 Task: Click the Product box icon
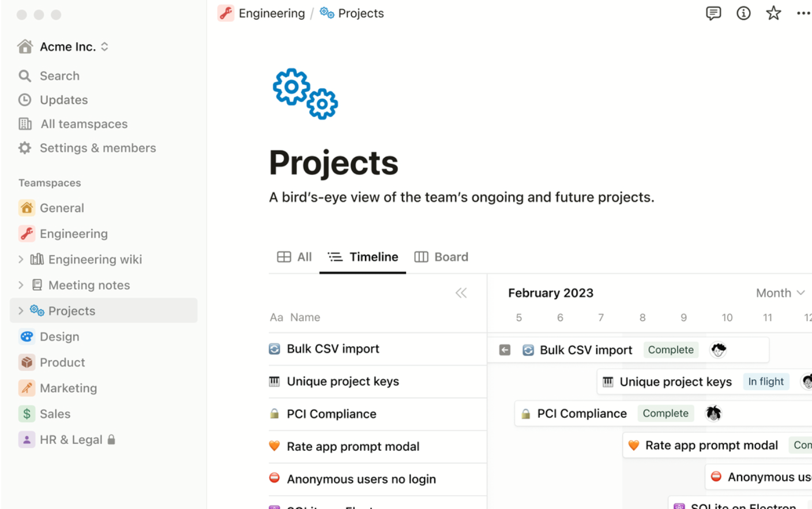point(27,362)
